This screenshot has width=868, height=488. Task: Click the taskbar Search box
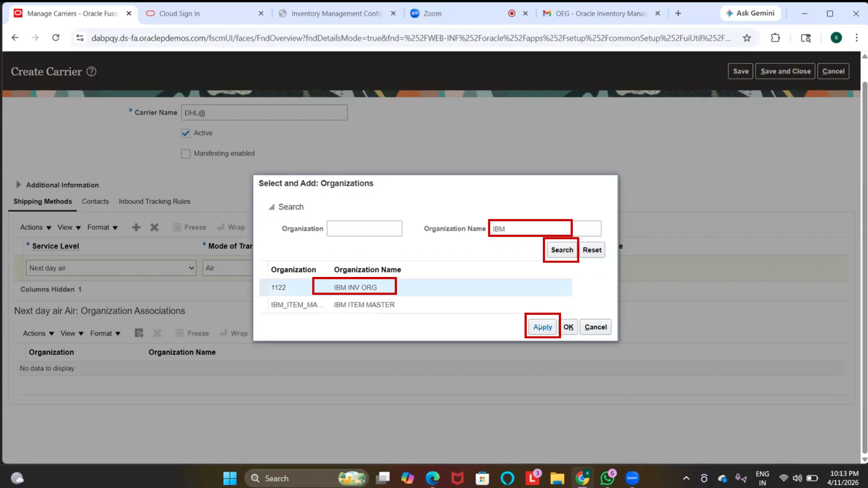point(307,478)
